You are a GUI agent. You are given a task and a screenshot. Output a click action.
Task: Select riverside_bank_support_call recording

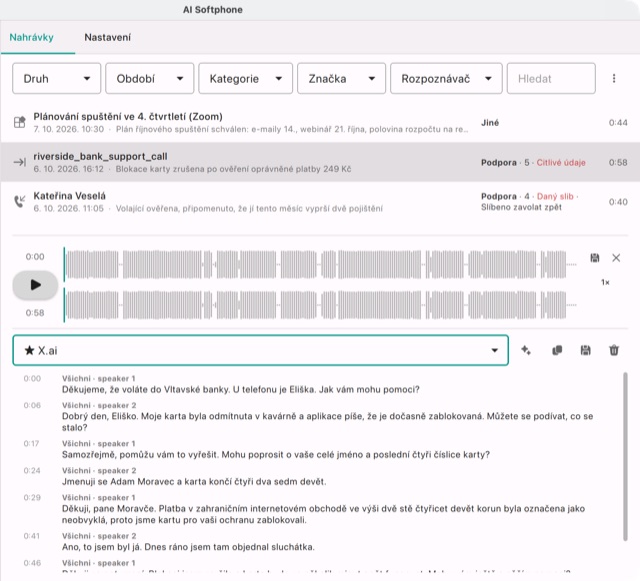pos(320,162)
